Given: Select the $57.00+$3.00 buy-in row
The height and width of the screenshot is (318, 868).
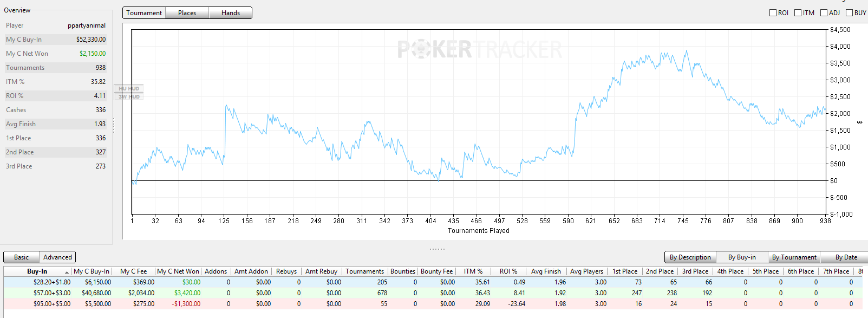Looking at the screenshot, I should pos(434,293).
